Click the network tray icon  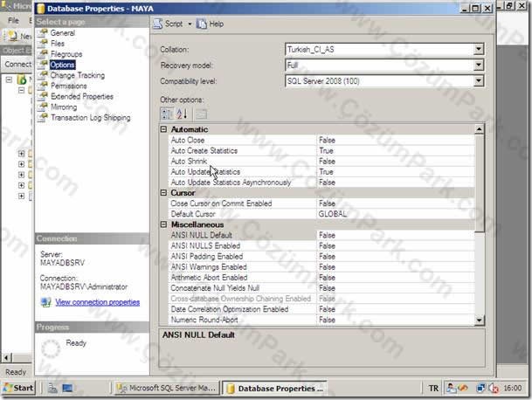coord(480,388)
